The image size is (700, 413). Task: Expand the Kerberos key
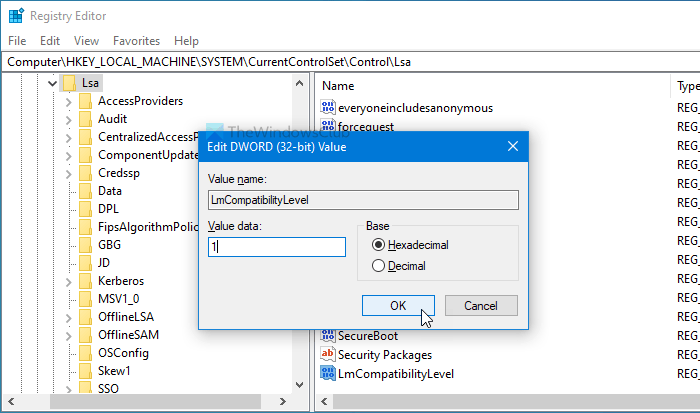(68, 282)
